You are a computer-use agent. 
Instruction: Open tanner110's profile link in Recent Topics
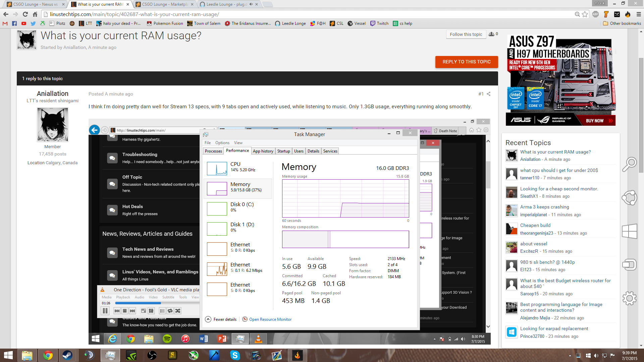[530, 178]
